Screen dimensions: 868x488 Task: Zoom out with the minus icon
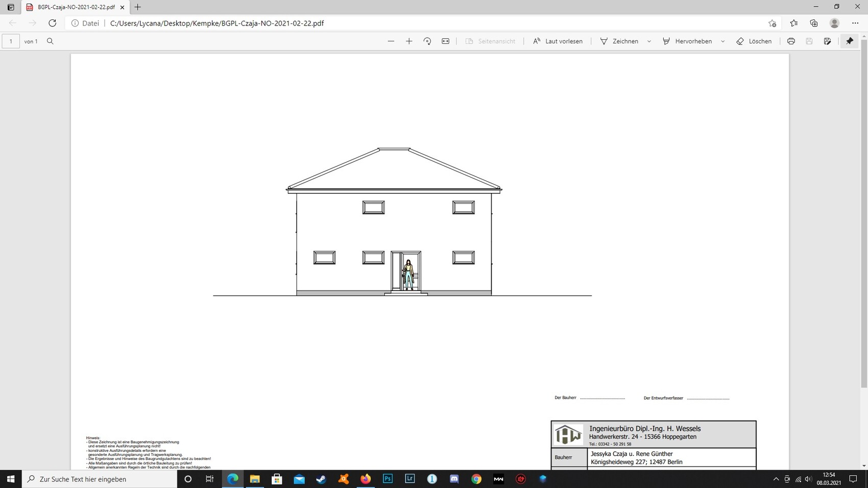[x=391, y=41]
